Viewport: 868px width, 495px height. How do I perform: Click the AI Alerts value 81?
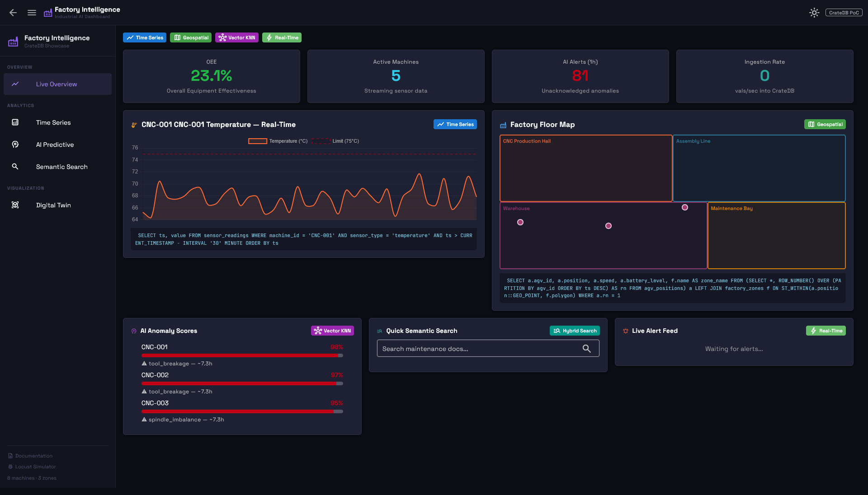[x=580, y=76]
